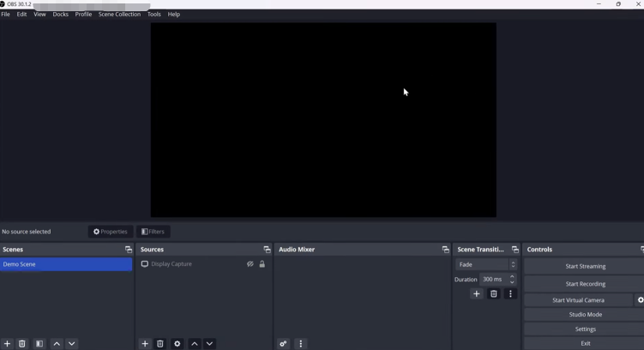Remove selected source using trash icon

click(160, 343)
